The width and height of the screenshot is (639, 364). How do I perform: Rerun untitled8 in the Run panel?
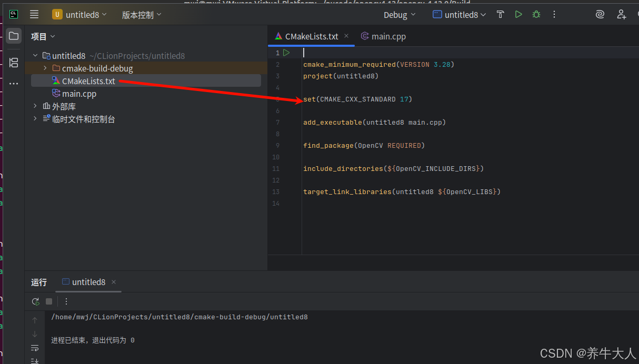(x=35, y=301)
